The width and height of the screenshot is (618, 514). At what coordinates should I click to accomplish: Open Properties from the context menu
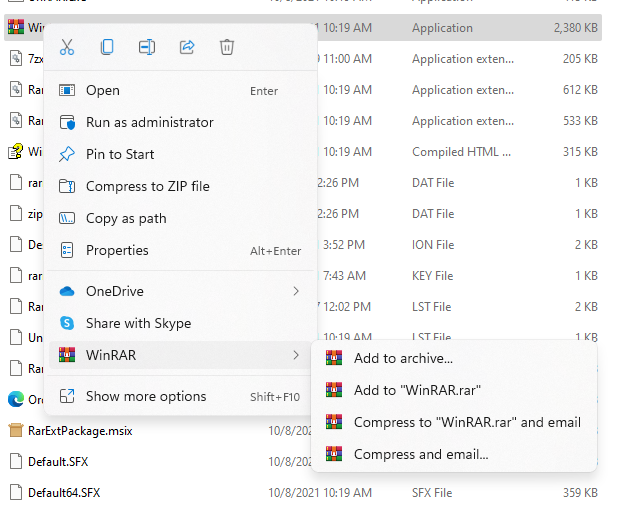pos(181,250)
